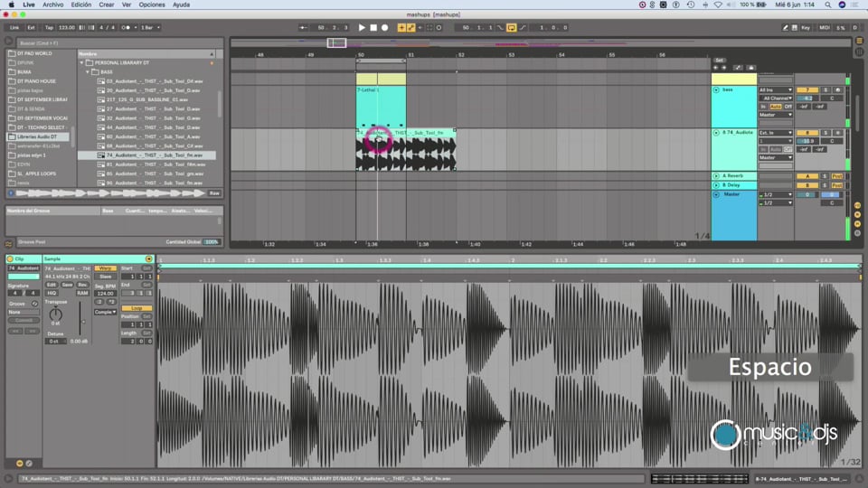Stop playback with the Stop button
The width and height of the screenshot is (868, 488).
pyautogui.click(x=373, y=27)
